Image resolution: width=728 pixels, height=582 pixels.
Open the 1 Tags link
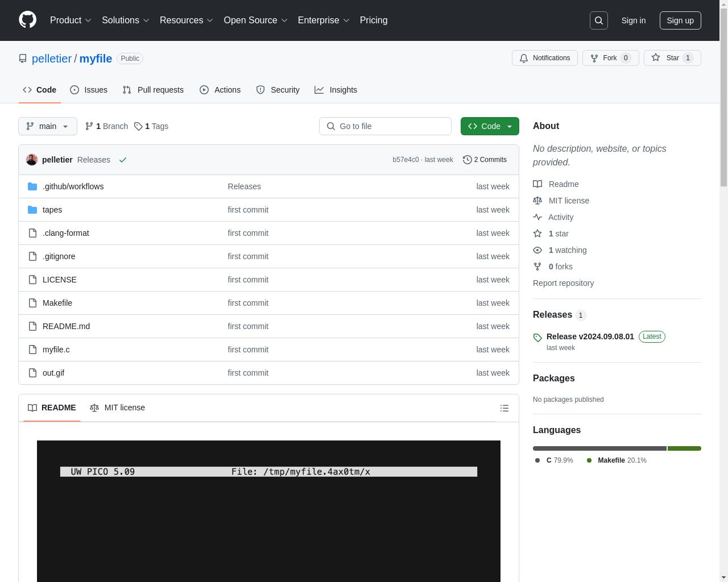[151, 126]
